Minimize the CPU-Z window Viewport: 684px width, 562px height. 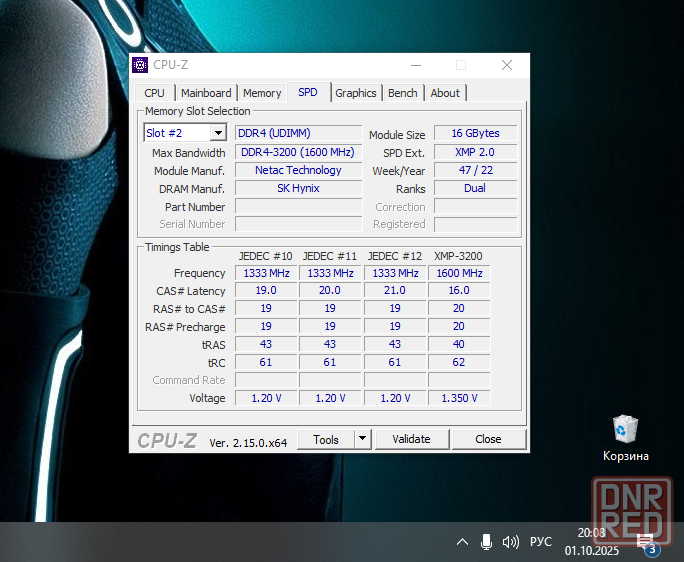click(x=414, y=65)
